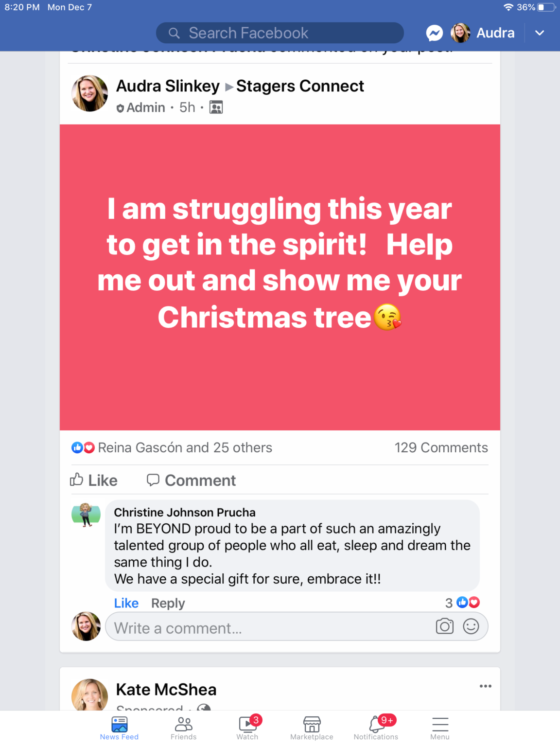The height and width of the screenshot is (747, 560).
Task: Open the Marketplace tab
Action: [312, 728]
